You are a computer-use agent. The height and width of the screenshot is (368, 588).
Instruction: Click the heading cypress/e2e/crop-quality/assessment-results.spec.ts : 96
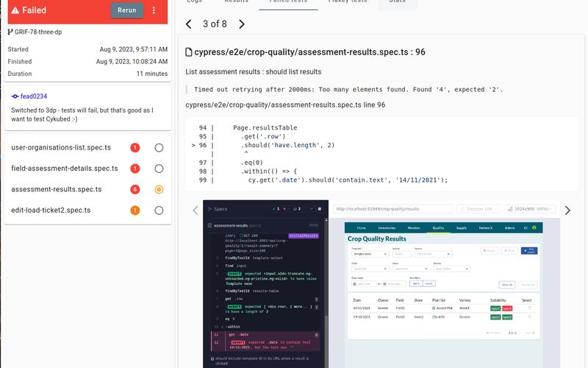(x=309, y=52)
